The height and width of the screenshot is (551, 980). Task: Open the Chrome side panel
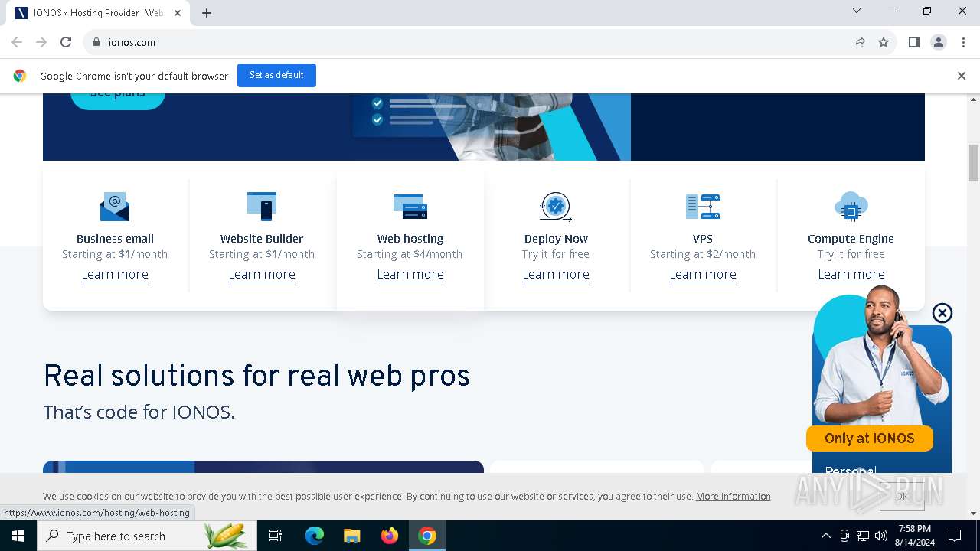tap(914, 42)
